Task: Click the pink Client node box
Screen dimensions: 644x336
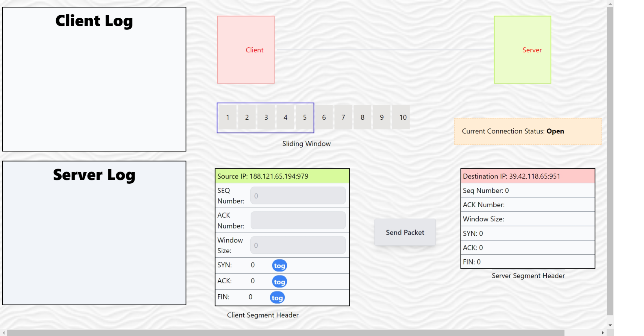Action: 246,50
